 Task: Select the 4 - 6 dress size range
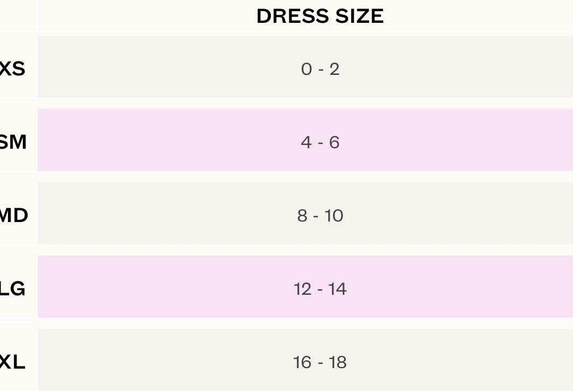click(x=320, y=142)
